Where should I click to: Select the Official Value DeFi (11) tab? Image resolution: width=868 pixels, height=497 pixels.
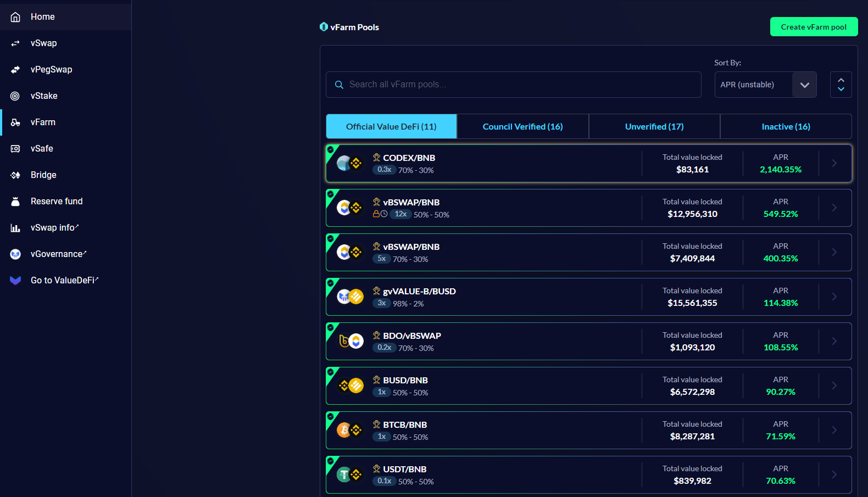click(391, 126)
